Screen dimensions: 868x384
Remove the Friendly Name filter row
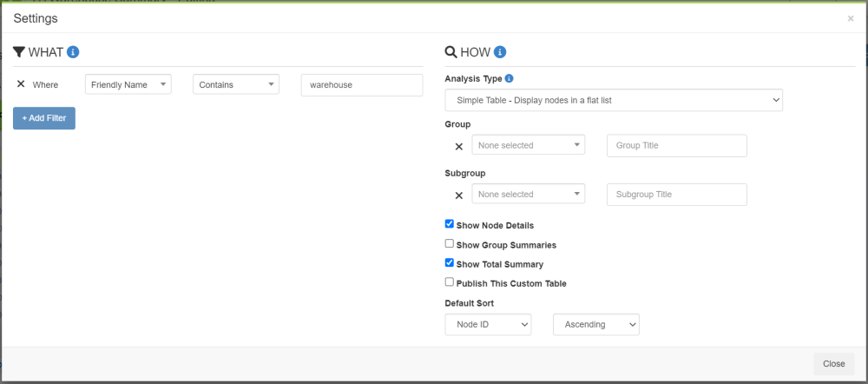21,84
